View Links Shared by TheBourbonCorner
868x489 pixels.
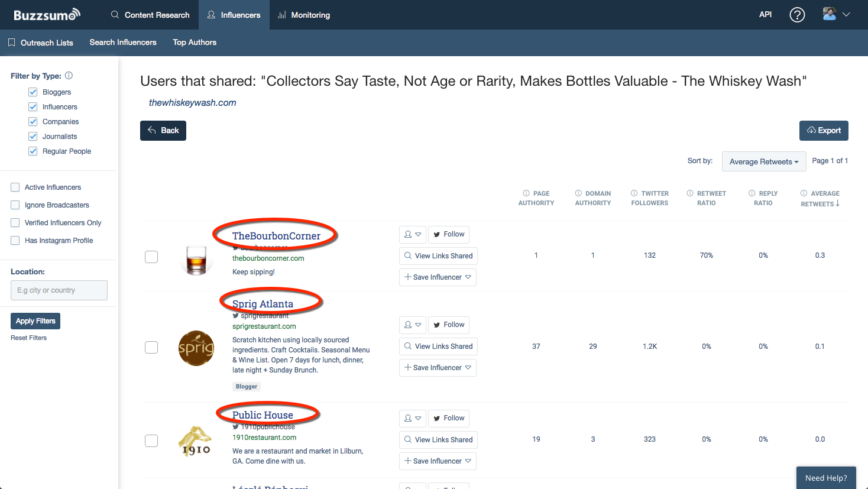pyautogui.click(x=438, y=256)
